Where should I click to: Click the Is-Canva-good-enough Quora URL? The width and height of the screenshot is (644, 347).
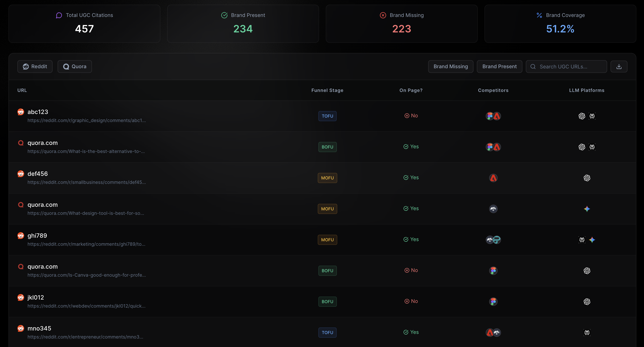point(86,275)
